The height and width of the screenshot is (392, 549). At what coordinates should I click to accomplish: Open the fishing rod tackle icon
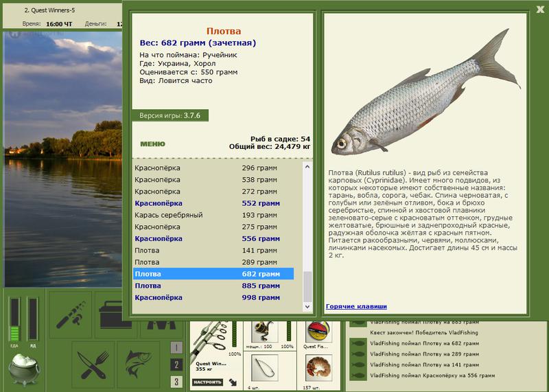(71, 314)
